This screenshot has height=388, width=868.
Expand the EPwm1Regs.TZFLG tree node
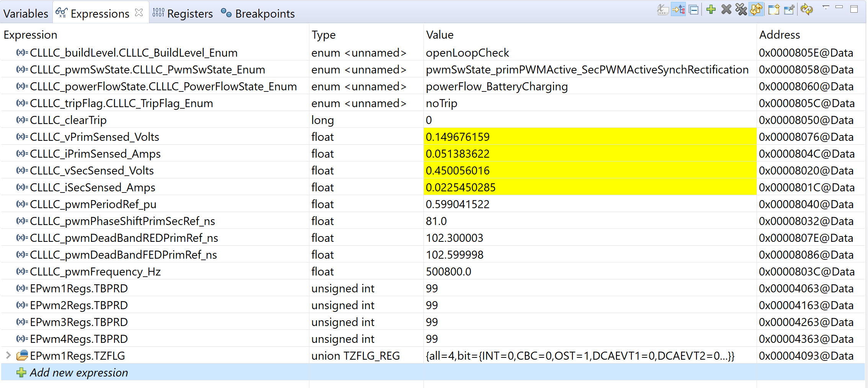click(x=8, y=355)
